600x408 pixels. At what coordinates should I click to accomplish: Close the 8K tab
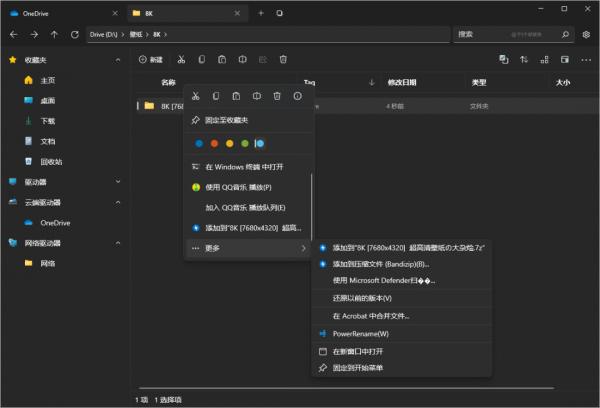tap(237, 13)
